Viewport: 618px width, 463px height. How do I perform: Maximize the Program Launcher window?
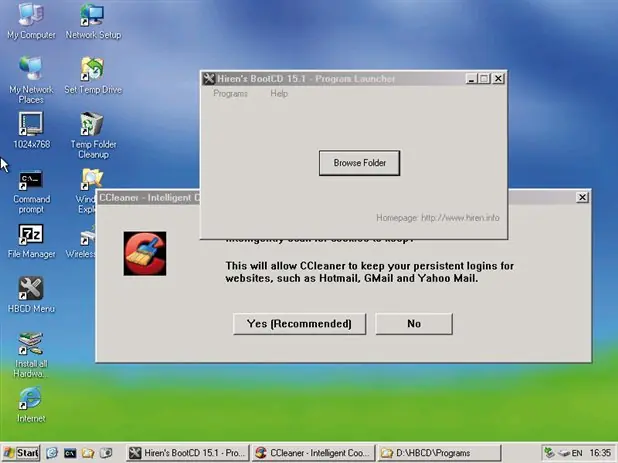pyautogui.click(x=484, y=79)
